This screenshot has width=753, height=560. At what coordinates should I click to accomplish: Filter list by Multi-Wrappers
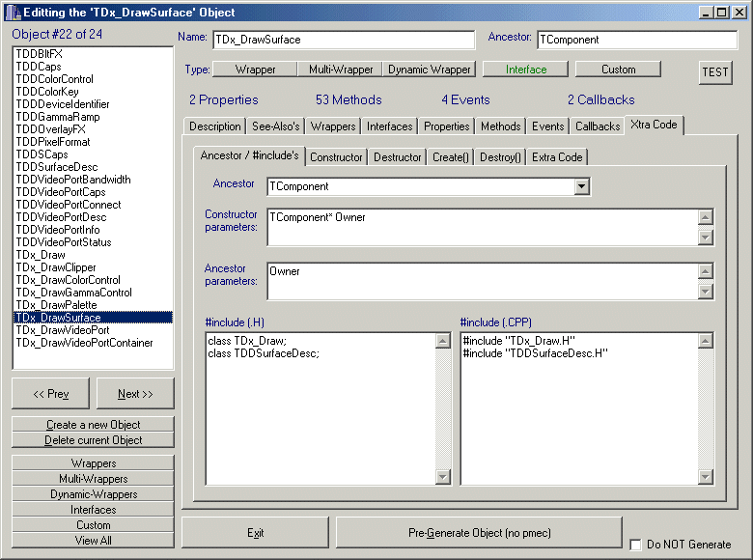click(93, 479)
